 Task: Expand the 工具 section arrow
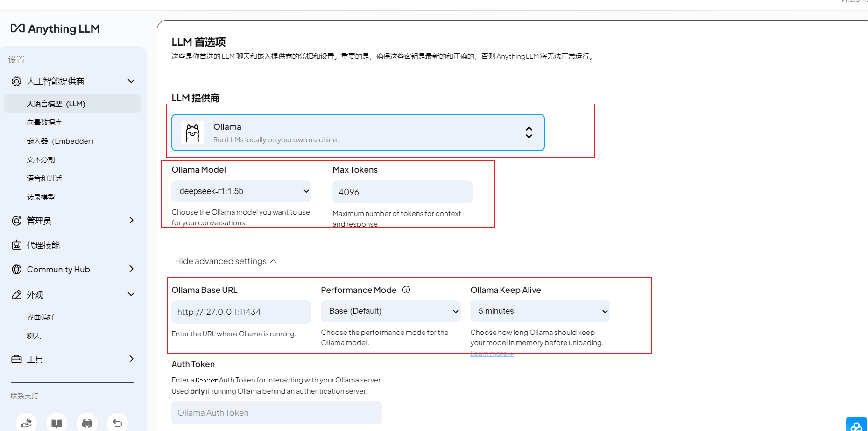click(x=131, y=359)
